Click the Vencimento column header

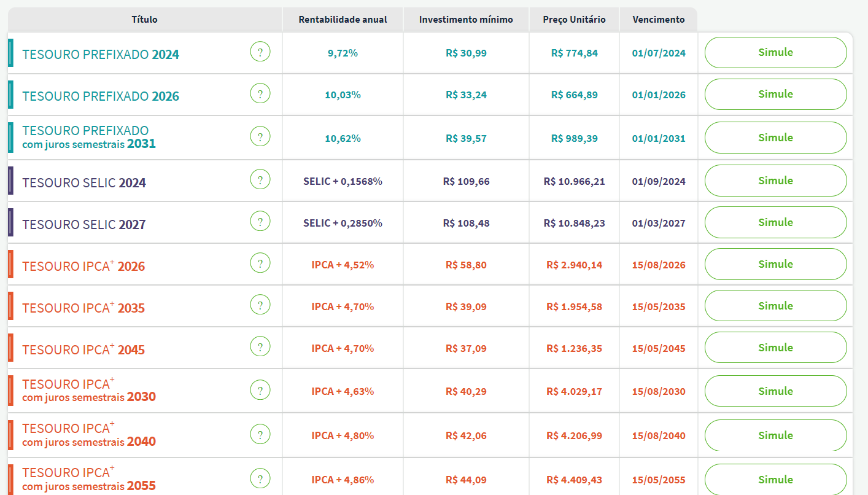coord(658,20)
